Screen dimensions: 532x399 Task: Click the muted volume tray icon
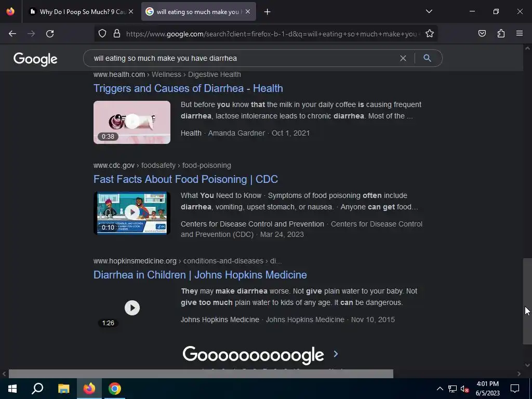[x=465, y=389]
